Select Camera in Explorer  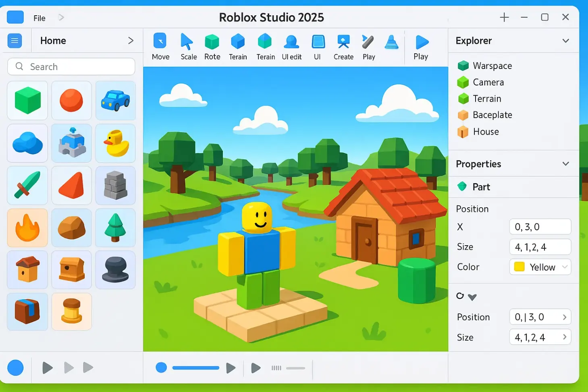(481, 82)
